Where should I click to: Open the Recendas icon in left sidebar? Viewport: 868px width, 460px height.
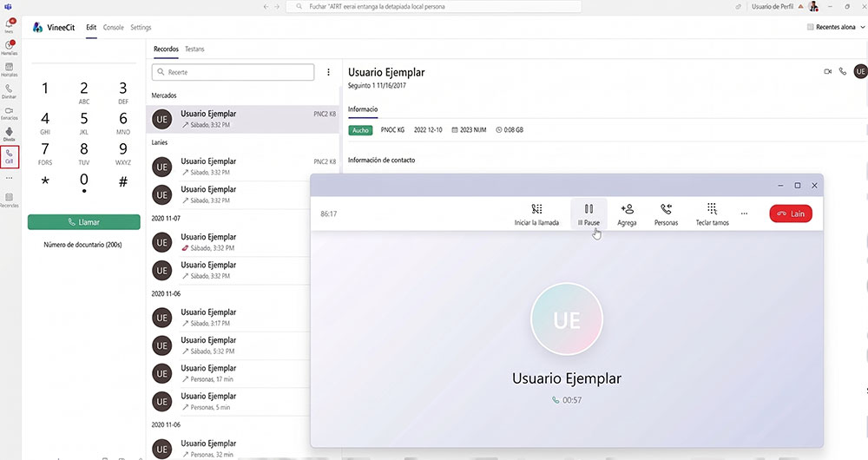pyautogui.click(x=10, y=200)
